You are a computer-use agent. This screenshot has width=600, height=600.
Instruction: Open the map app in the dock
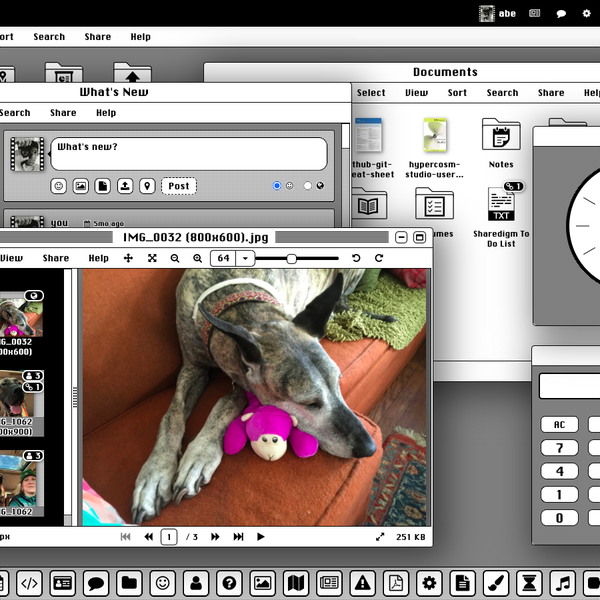point(295,583)
